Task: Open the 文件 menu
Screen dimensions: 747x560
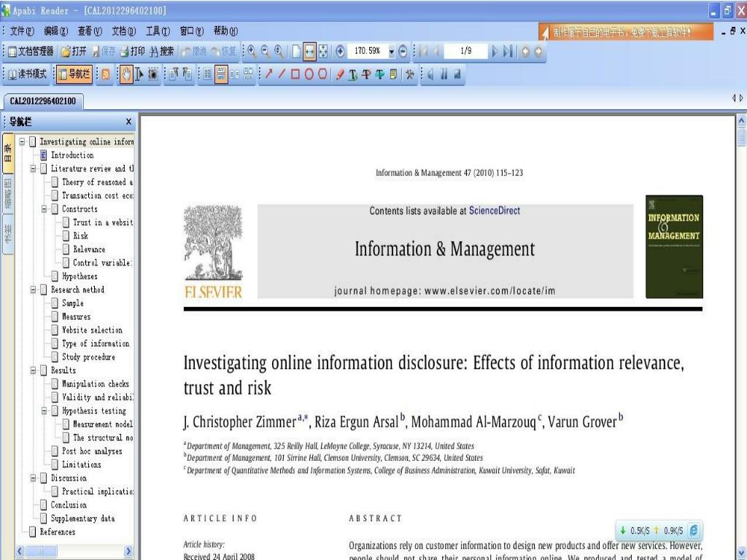Action: coord(22,31)
